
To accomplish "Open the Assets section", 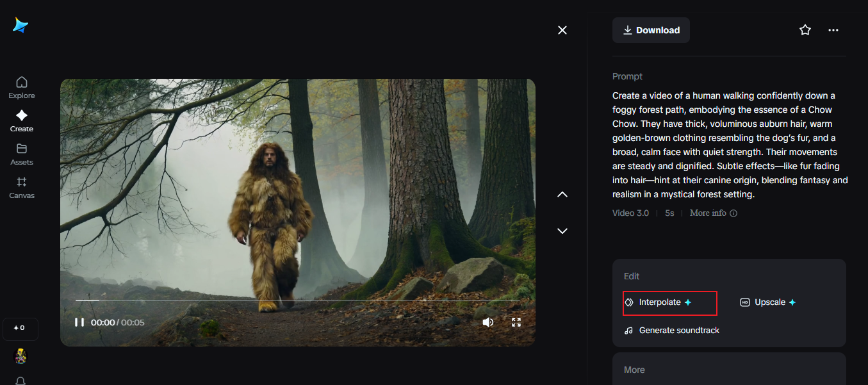I will [x=22, y=154].
